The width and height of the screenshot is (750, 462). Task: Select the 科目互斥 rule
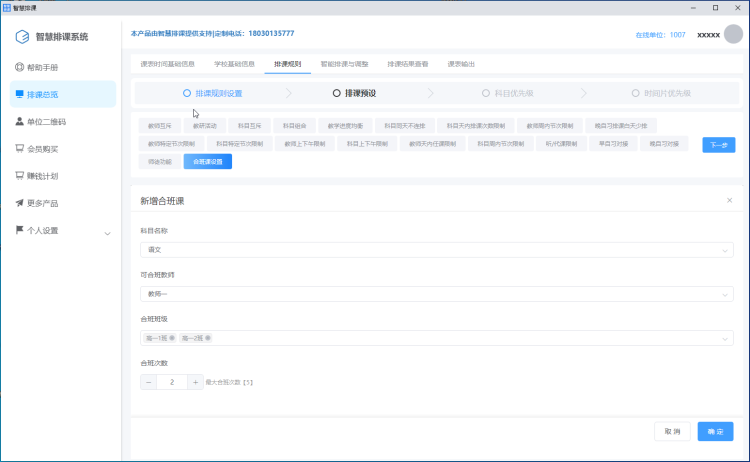pyautogui.click(x=250, y=126)
